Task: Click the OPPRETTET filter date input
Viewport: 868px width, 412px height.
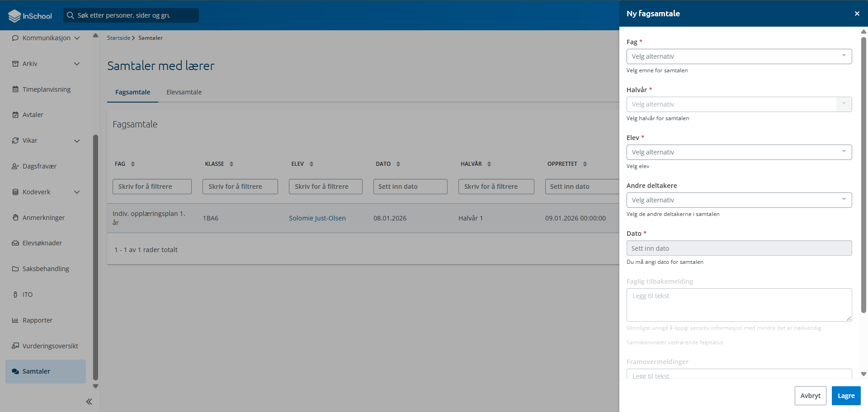Action: pos(582,187)
